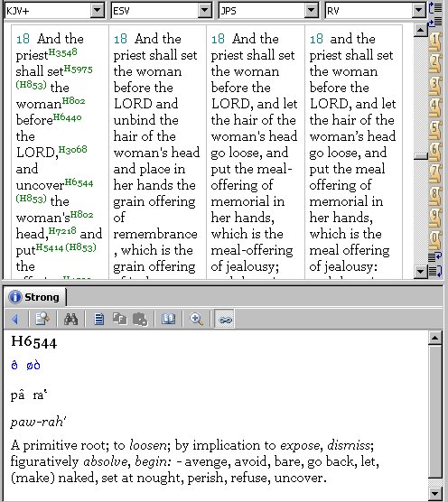448x502 pixels.
Task: Click the Strong pane scroll-up arrow
Action: coord(435,338)
